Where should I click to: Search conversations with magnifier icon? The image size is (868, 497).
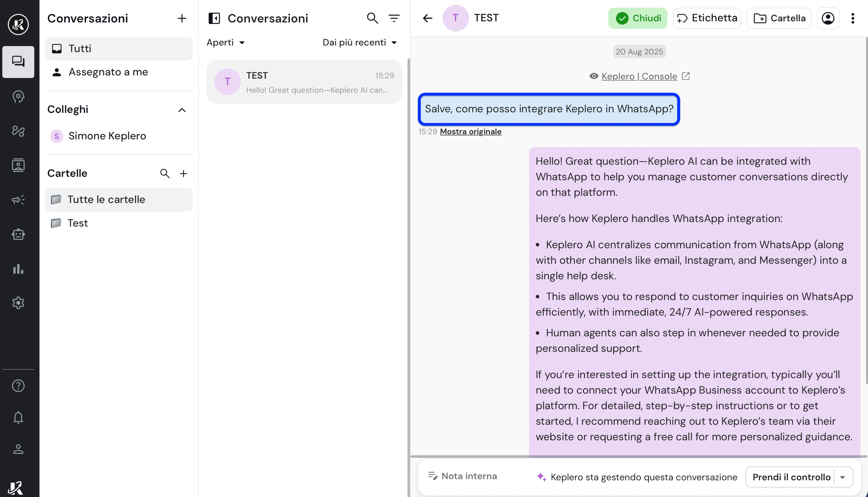click(x=372, y=18)
